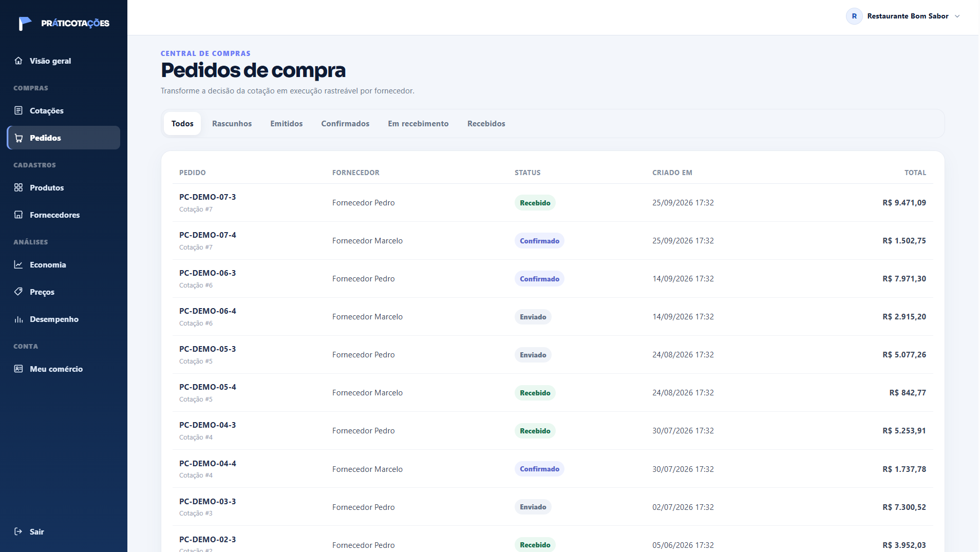
Task: Show the Confirmados tab
Action: [345, 124]
